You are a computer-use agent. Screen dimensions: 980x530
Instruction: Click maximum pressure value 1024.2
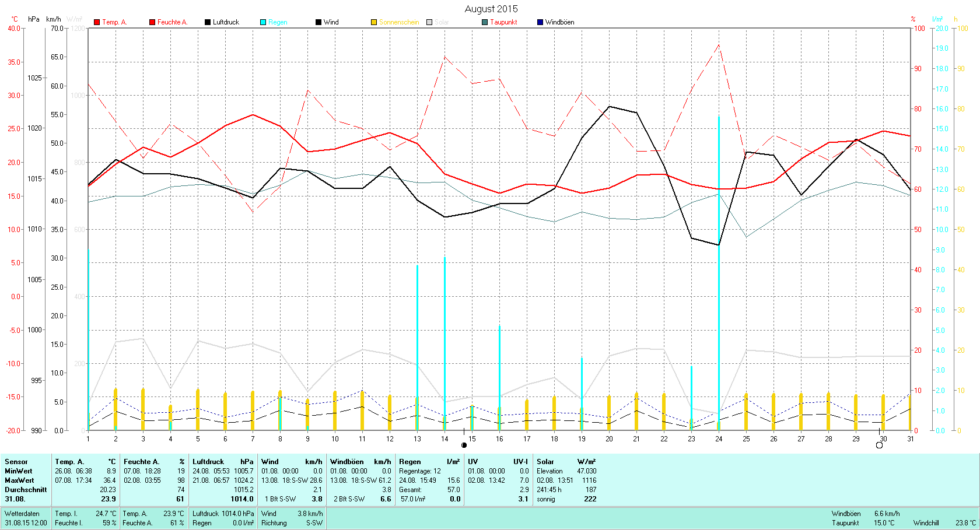244,480
